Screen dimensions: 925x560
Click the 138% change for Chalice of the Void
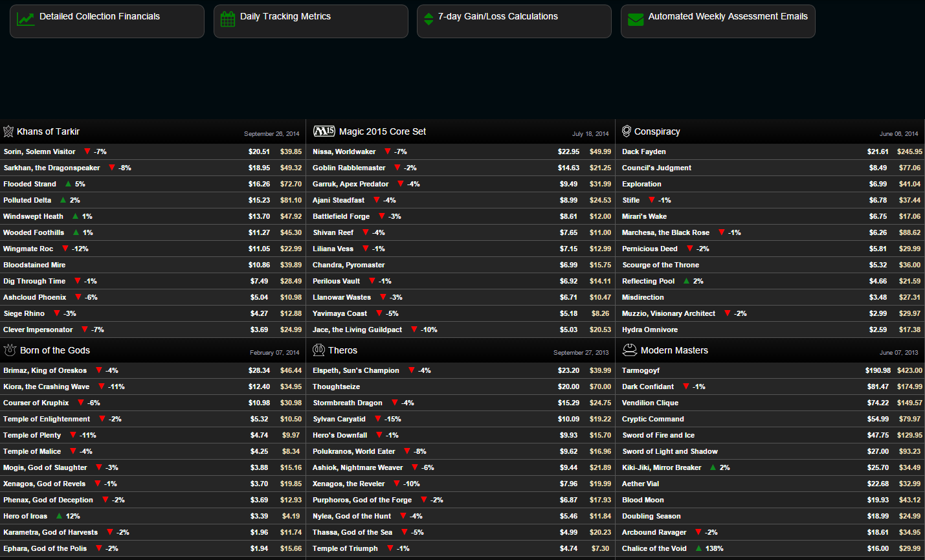tap(715, 548)
